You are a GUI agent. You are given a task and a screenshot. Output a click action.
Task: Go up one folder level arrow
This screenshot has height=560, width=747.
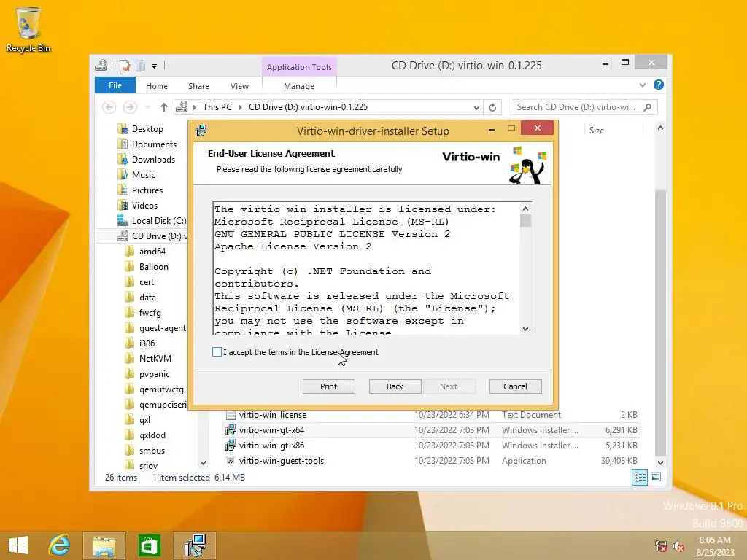pyautogui.click(x=164, y=107)
